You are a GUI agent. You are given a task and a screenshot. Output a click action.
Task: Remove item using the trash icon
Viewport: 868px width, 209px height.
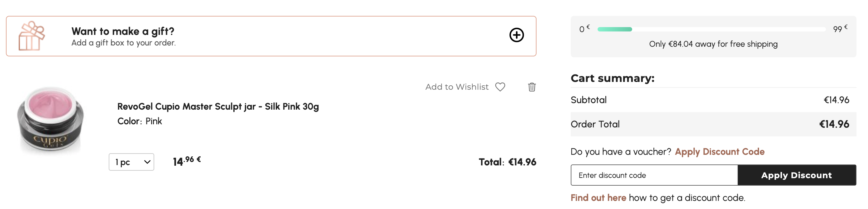[532, 87]
